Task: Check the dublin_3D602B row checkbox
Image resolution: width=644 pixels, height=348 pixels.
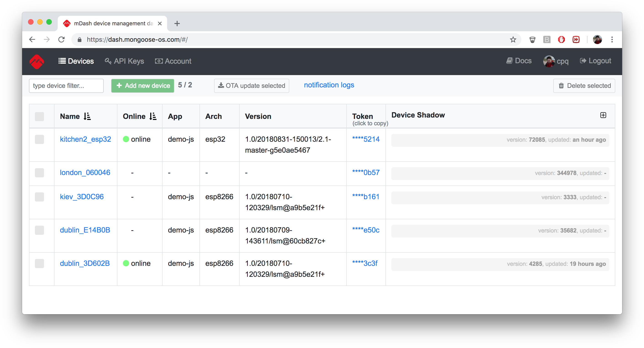Action: point(39,263)
